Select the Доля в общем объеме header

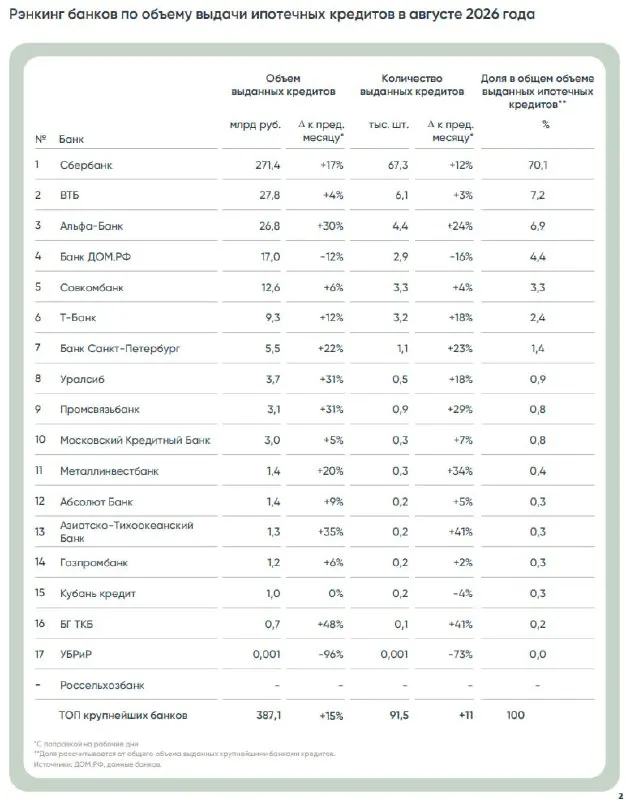click(x=537, y=91)
